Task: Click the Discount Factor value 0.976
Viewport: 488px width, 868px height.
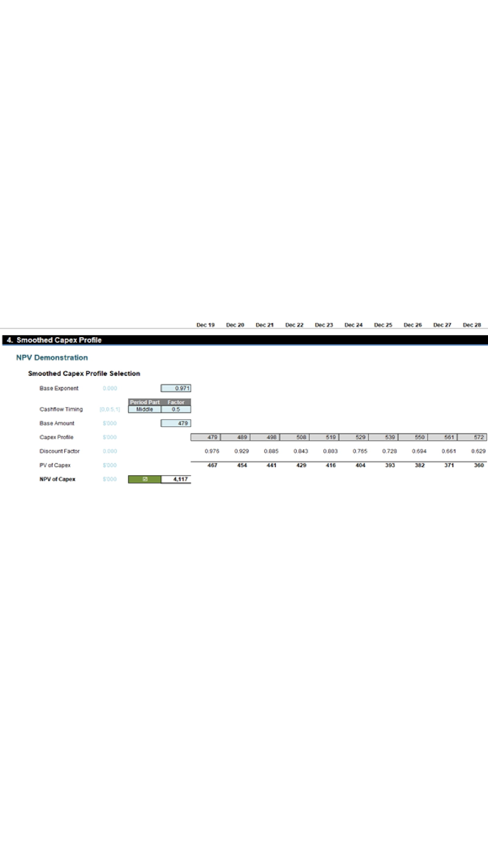Action: [212, 451]
